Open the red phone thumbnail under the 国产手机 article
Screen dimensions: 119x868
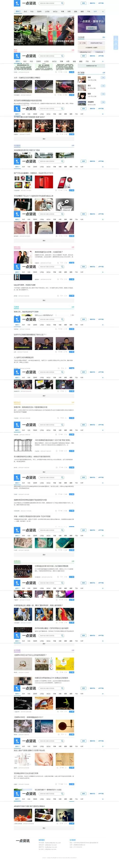pos(44,182)
